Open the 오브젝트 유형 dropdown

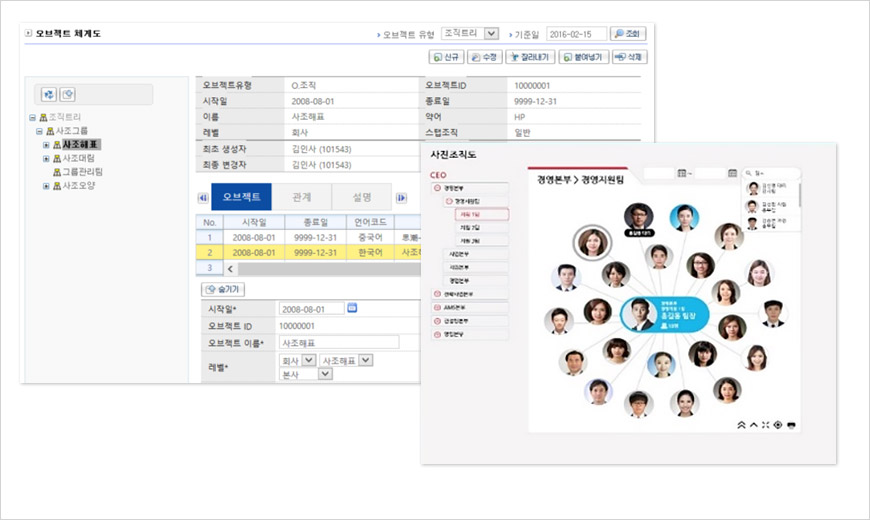tap(490, 34)
